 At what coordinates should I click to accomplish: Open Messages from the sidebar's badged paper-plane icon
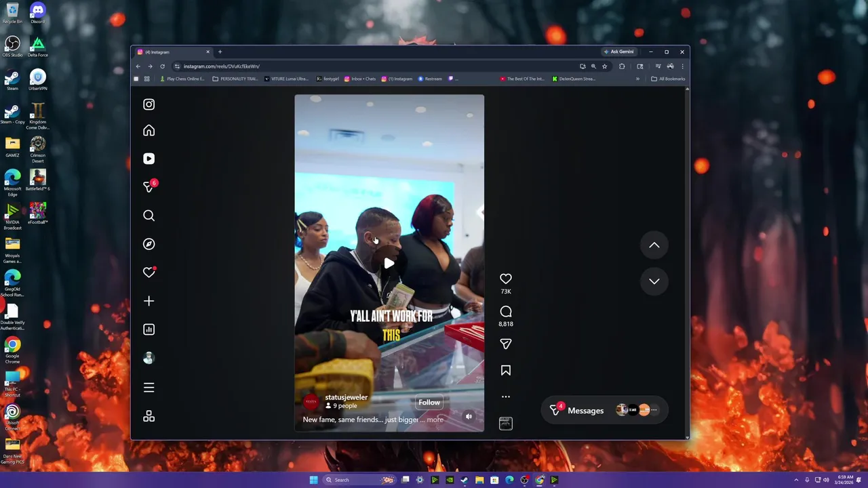pyautogui.click(x=149, y=186)
